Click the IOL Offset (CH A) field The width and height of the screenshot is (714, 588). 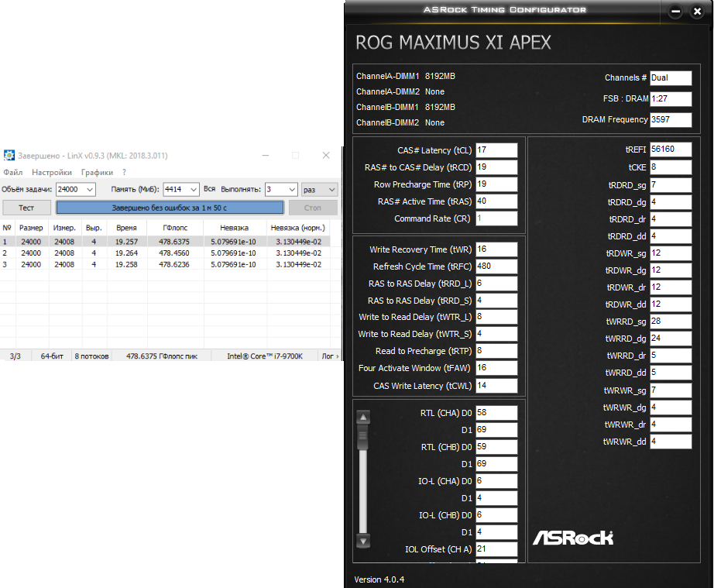pyautogui.click(x=496, y=549)
